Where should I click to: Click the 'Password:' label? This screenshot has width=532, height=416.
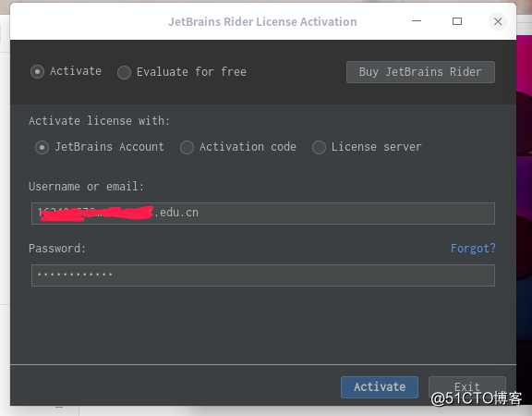click(57, 249)
